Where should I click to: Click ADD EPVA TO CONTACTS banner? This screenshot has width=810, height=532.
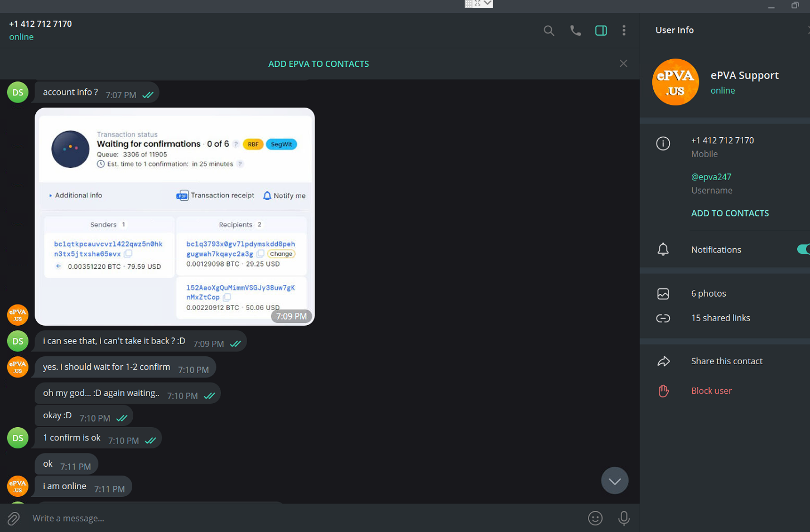[x=319, y=64]
